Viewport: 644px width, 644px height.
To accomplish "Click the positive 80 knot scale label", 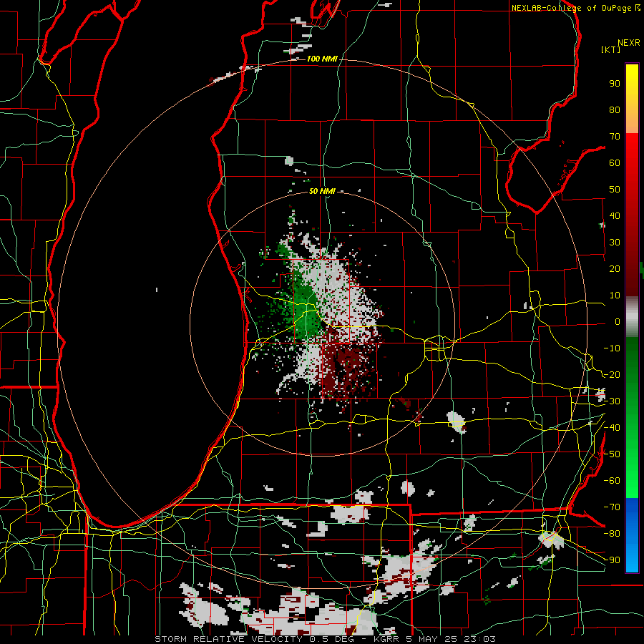I will point(615,109).
